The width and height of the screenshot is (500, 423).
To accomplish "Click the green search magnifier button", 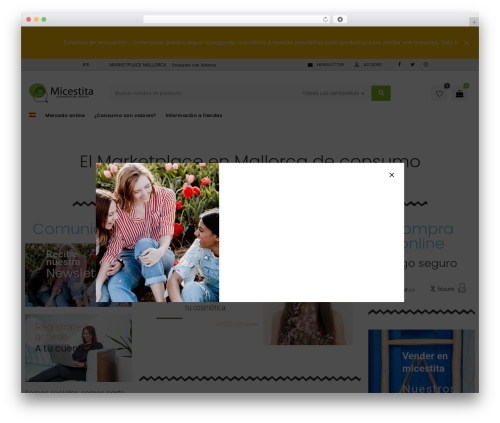I will [x=381, y=93].
